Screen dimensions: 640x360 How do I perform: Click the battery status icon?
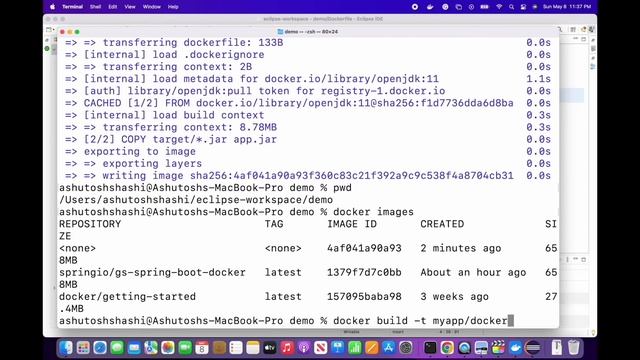484,7
